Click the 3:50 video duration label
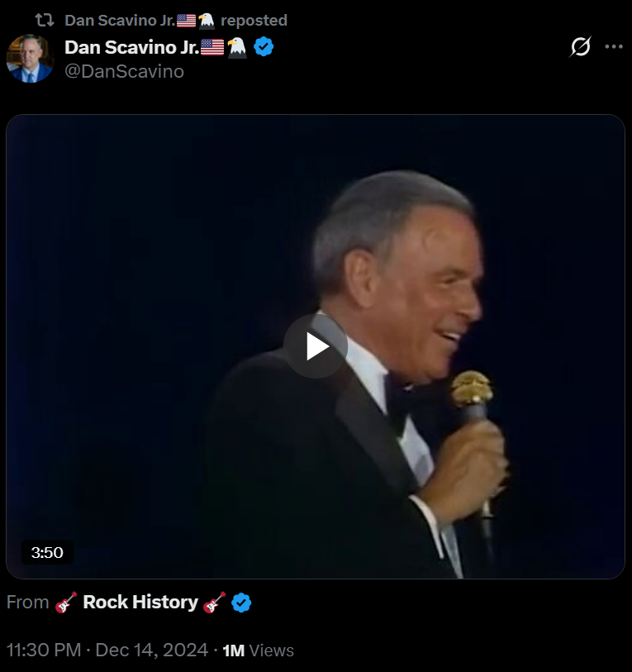The image size is (632, 672). coord(47,552)
